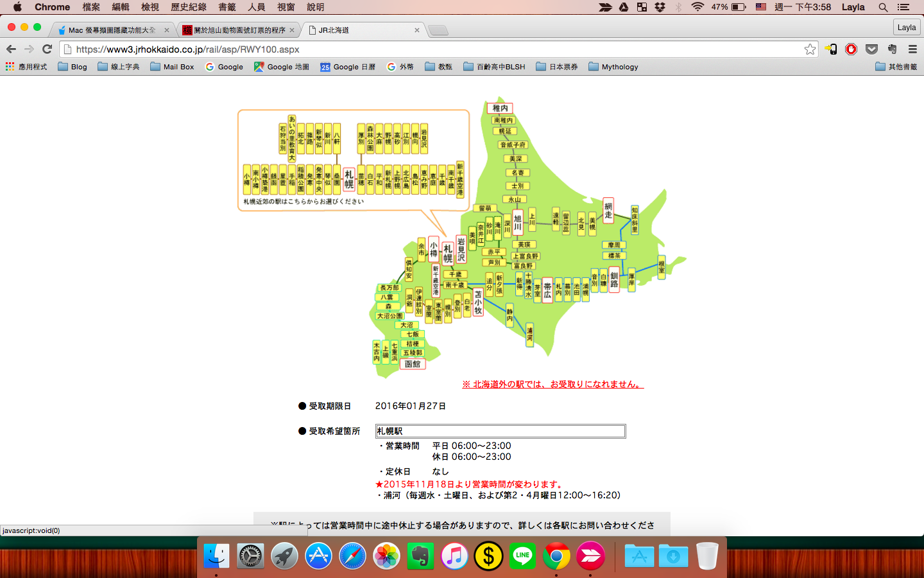
Task: Open the 歷史紀錄 menu
Action: (x=189, y=7)
